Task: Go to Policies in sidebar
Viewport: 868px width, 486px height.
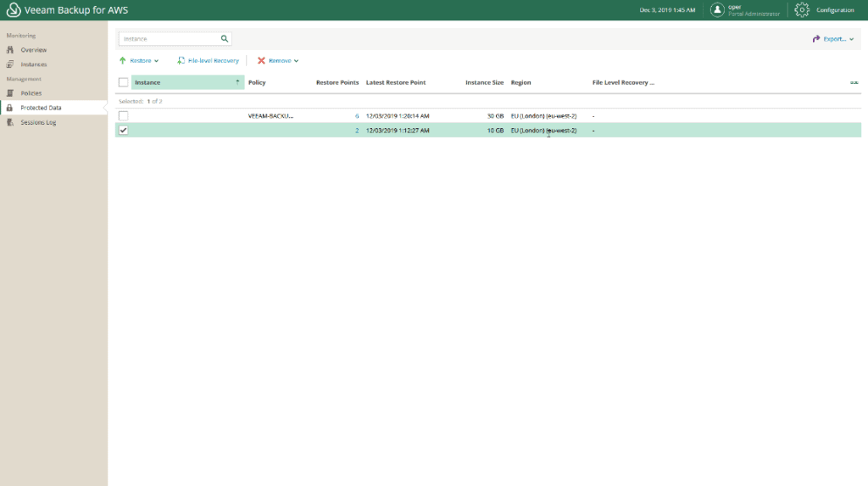Action: click(31, 93)
